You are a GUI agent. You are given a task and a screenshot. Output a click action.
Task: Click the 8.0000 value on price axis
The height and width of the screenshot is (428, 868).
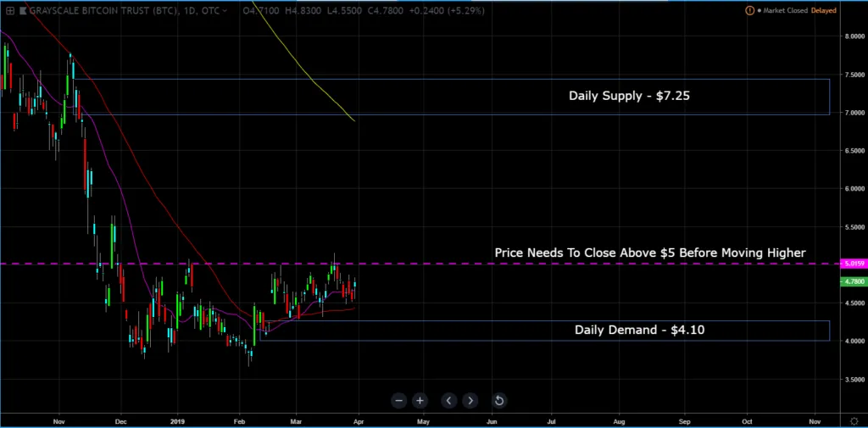(854, 36)
